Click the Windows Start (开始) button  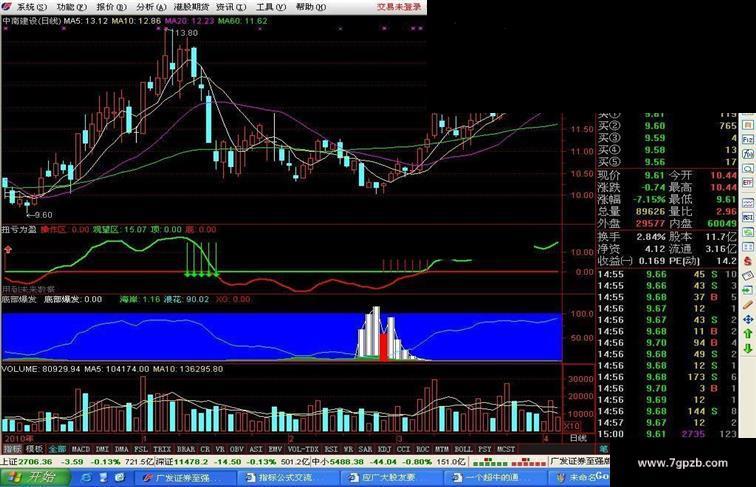[x=35, y=477]
